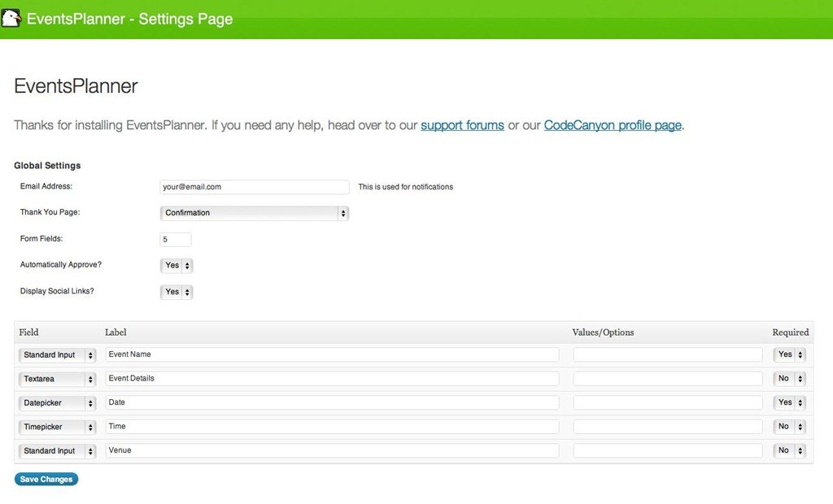
Task: Click the 'Required' column header
Action: tap(791, 332)
